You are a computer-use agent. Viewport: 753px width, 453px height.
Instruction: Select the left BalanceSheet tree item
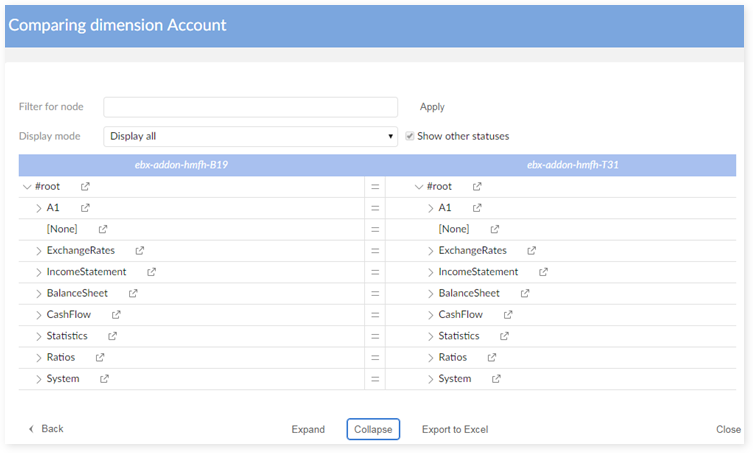tap(77, 293)
